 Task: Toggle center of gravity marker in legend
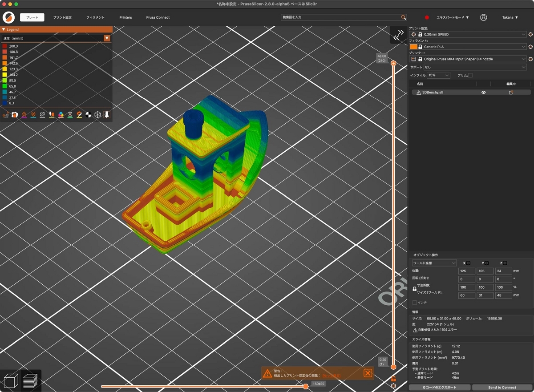(88, 115)
